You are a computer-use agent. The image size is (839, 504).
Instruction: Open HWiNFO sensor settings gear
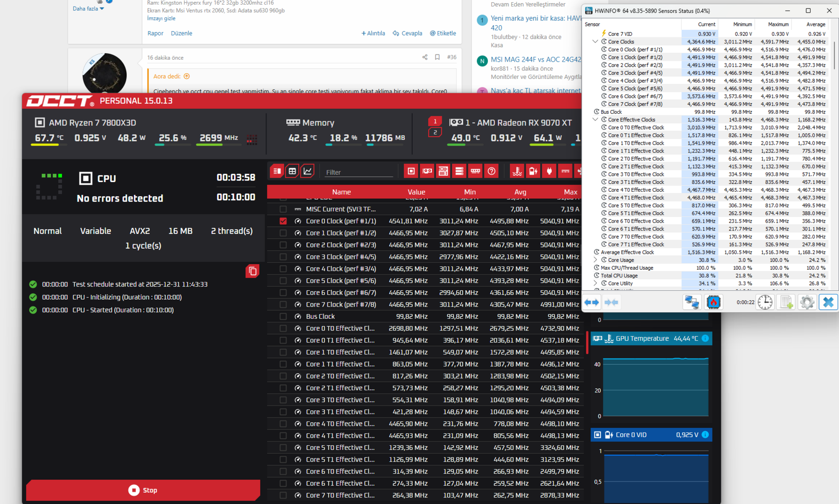click(x=807, y=302)
